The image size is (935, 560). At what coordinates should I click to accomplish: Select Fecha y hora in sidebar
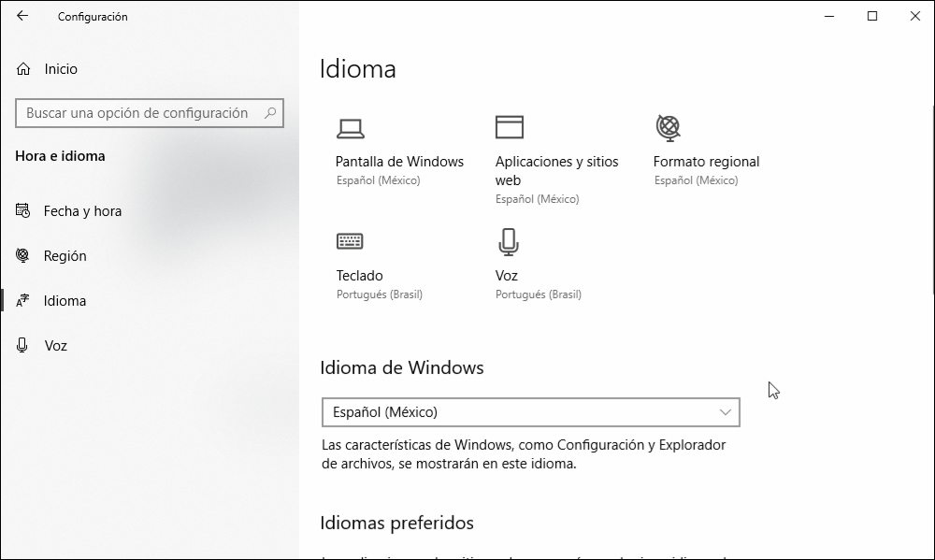click(x=82, y=211)
